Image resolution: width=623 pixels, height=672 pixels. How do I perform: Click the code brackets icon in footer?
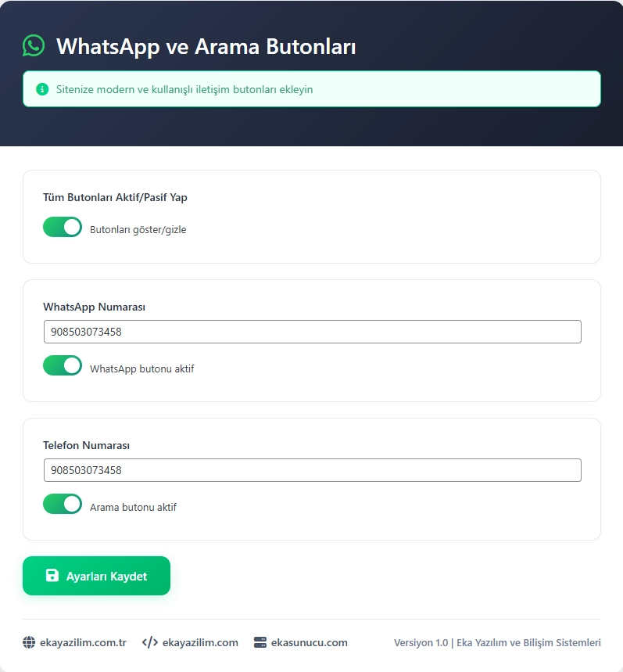[150, 642]
